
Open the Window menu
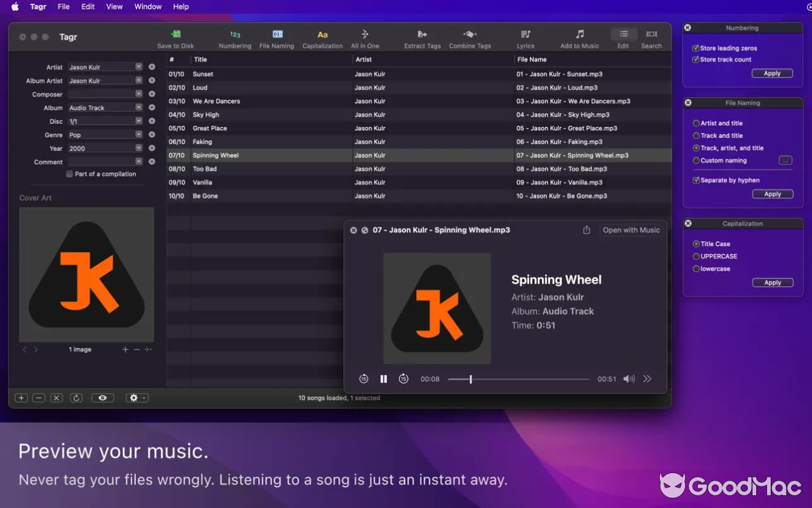(148, 6)
